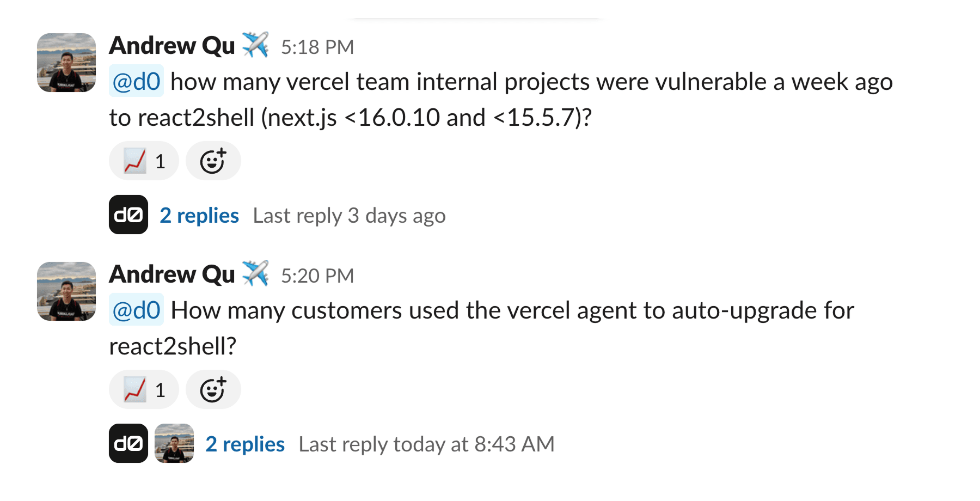Open the emoji picker on the 5:20 PM message

tap(213, 389)
